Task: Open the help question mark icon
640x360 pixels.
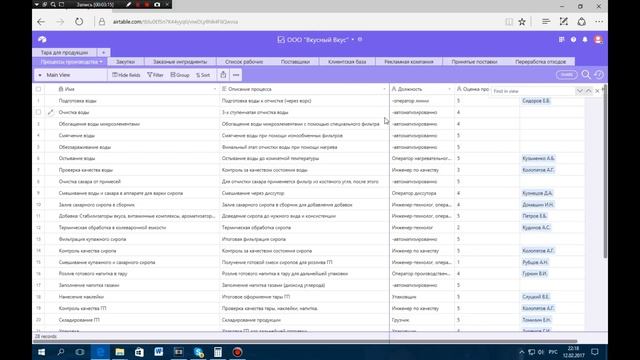Action: pos(573,40)
